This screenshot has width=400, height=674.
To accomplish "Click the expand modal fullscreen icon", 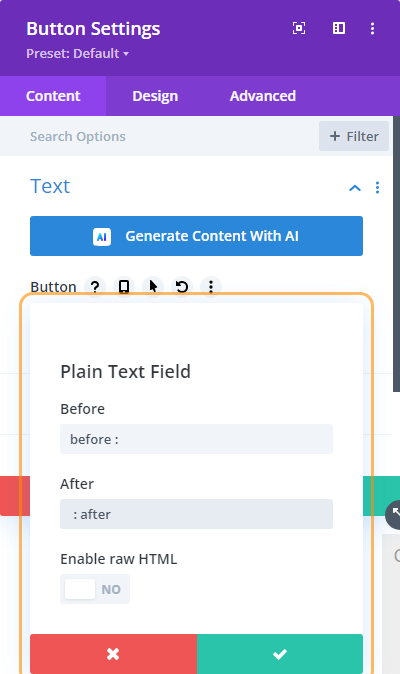I will [299, 28].
